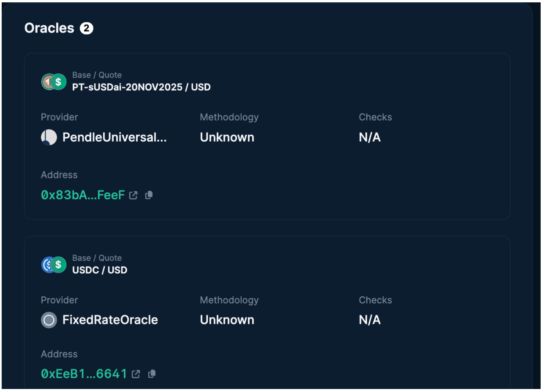Open the 0x83bA...FeeF address link
543x392 pixels.
(83, 195)
